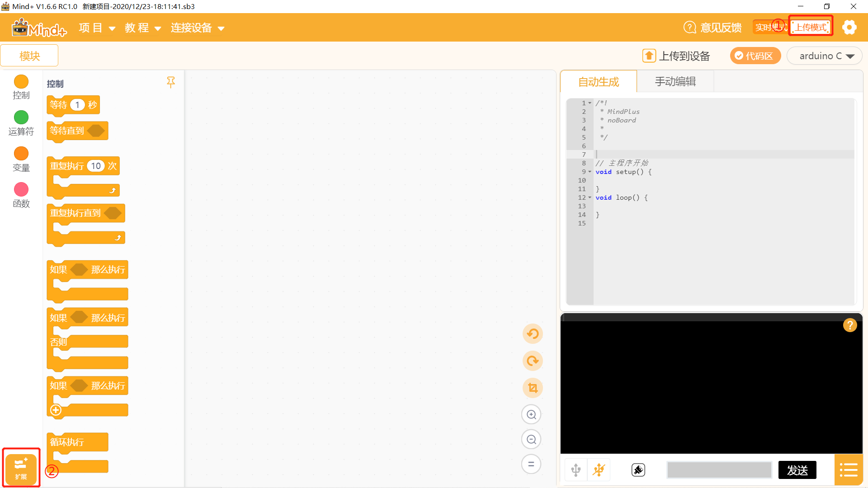This screenshot has height=488, width=868.
Task: Open the Mind+ settings gear
Action: tap(849, 28)
